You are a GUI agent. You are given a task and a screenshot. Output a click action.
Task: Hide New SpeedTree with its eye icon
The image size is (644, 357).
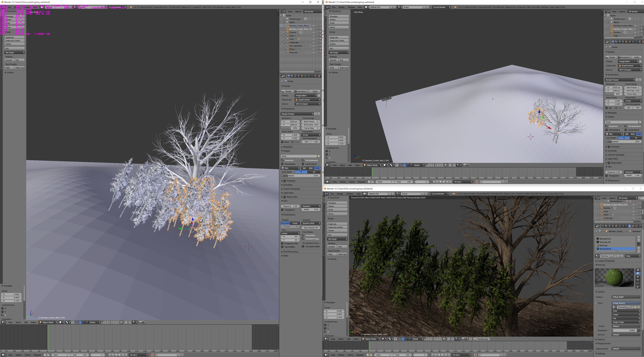pos(314,46)
